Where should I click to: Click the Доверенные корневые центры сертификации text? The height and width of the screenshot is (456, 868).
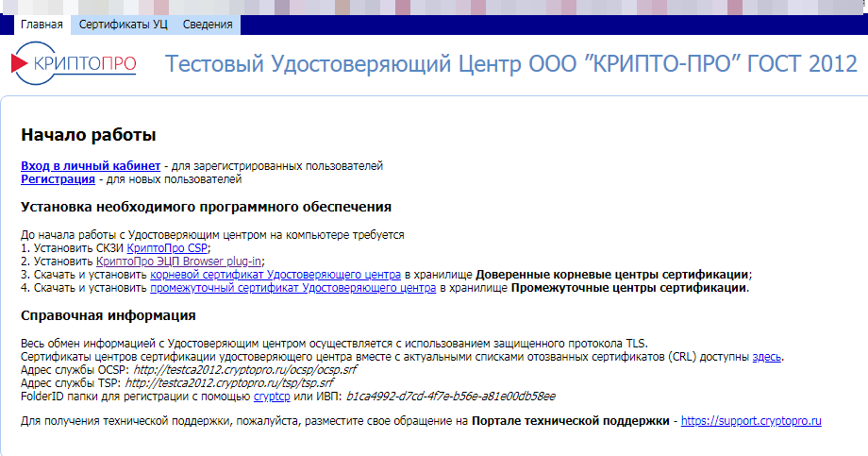[x=611, y=275]
